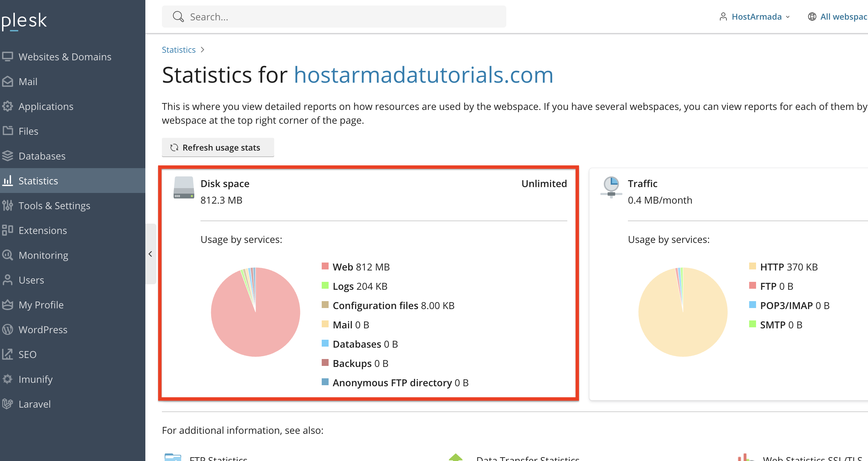Click the disk space usage pie chart

point(256,312)
